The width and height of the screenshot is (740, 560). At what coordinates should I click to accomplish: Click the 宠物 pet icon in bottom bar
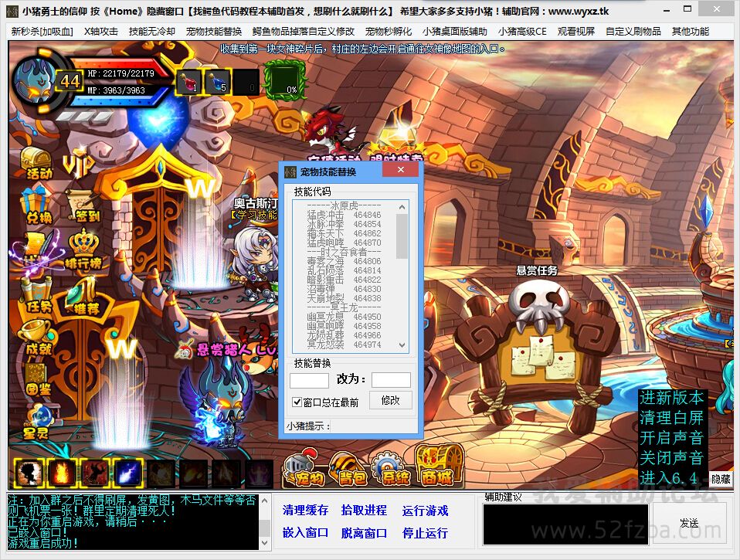pos(307,469)
